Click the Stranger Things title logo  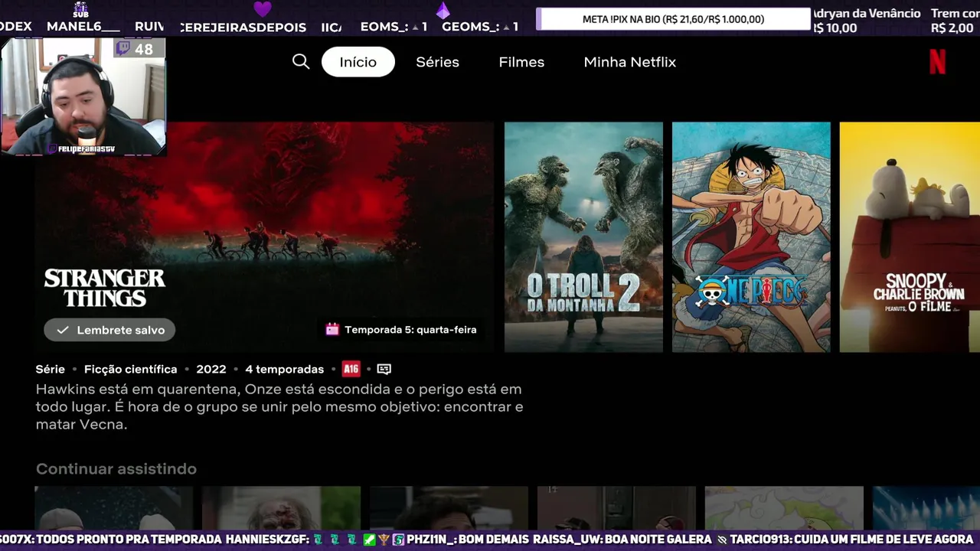(105, 288)
